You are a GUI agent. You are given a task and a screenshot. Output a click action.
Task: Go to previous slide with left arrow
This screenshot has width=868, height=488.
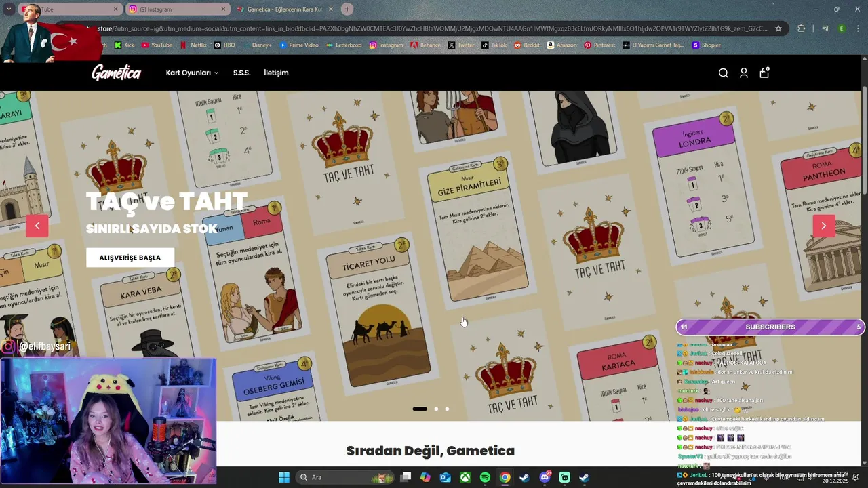click(37, 226)
